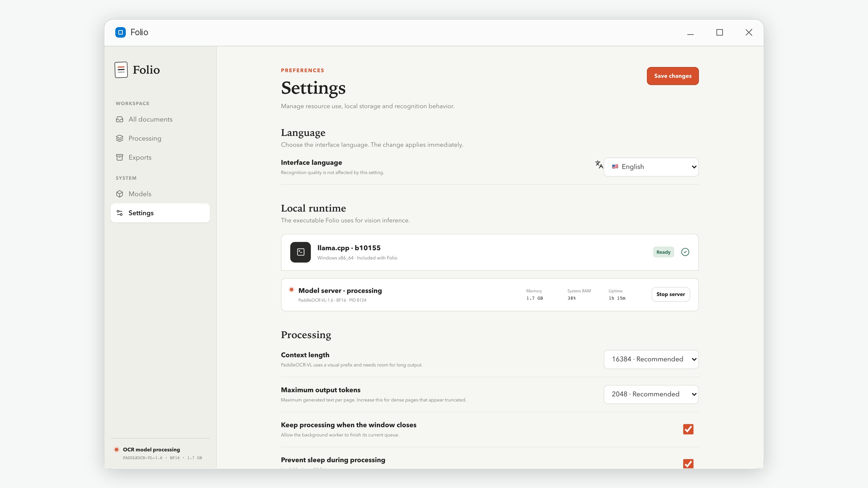This screenshot has width=868, height=488.
Task: Click 'Windows x86_64 · Included with Folio' text
Action: (x=357, y=258)
